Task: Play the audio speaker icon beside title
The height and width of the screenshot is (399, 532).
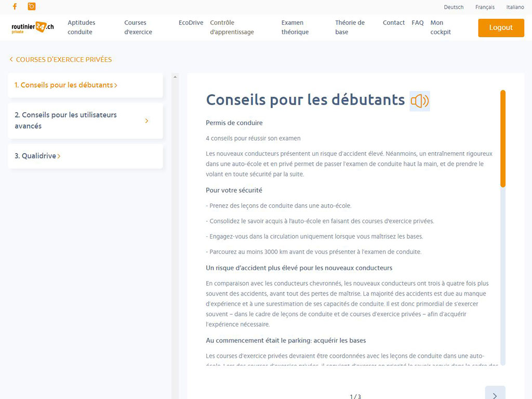Action: pyautogui.click(x=419, y=101)
